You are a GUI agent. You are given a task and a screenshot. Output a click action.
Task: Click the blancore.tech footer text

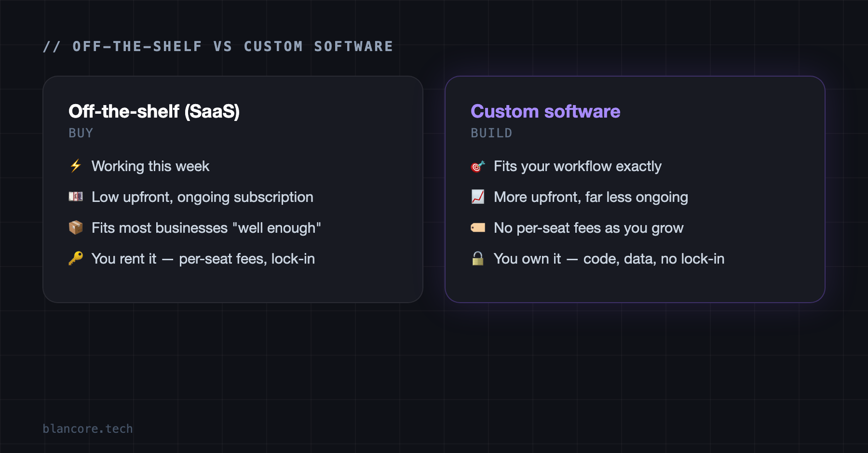tap(88, 428)
